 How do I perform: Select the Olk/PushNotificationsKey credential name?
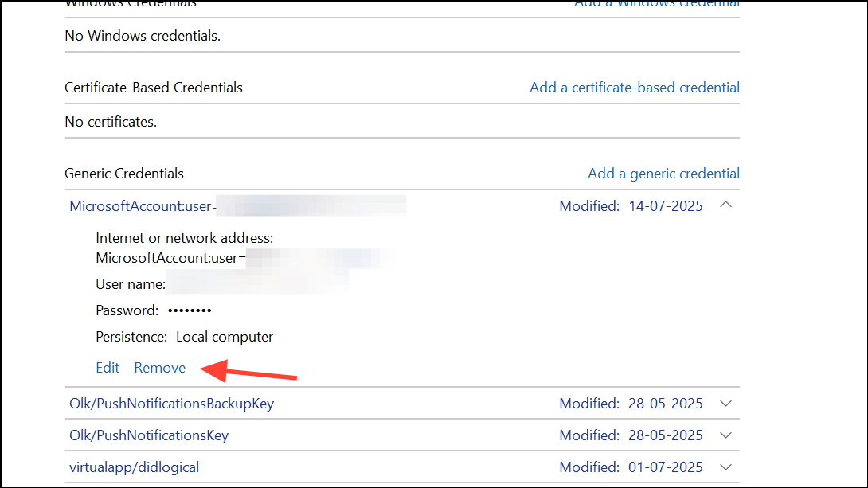pos(148,435)
